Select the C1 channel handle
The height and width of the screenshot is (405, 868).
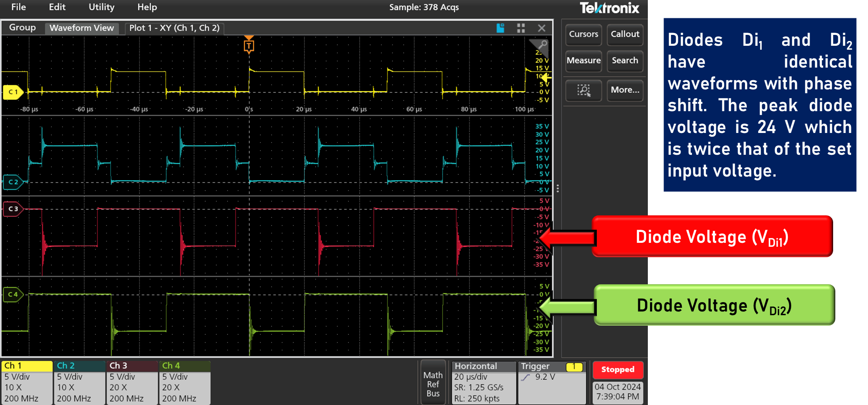[x=14, y=92]
